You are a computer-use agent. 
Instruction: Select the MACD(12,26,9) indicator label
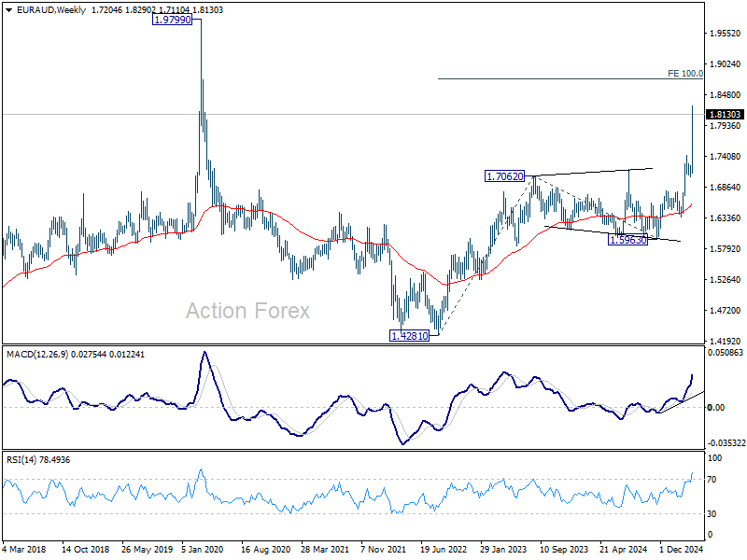tap(36, 355)
